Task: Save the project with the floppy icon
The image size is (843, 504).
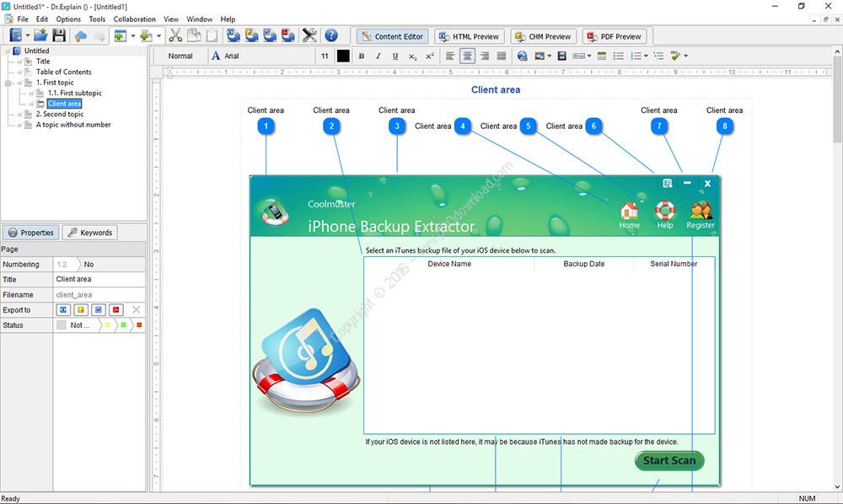Action: 59,35
